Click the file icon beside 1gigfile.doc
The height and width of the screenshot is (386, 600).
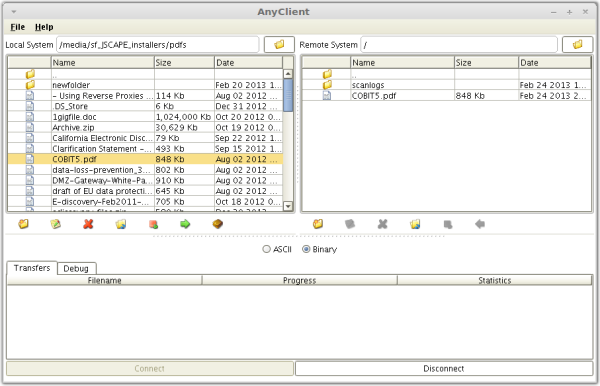click(30, 116)
